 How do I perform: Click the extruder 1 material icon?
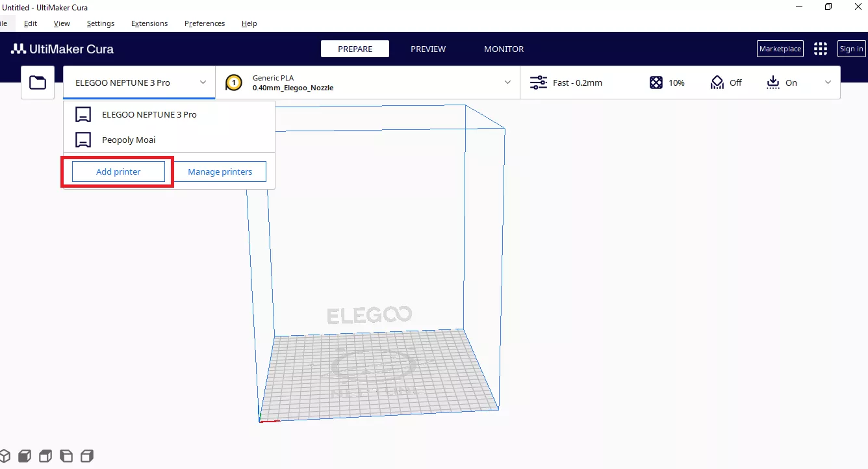point(233,82)
